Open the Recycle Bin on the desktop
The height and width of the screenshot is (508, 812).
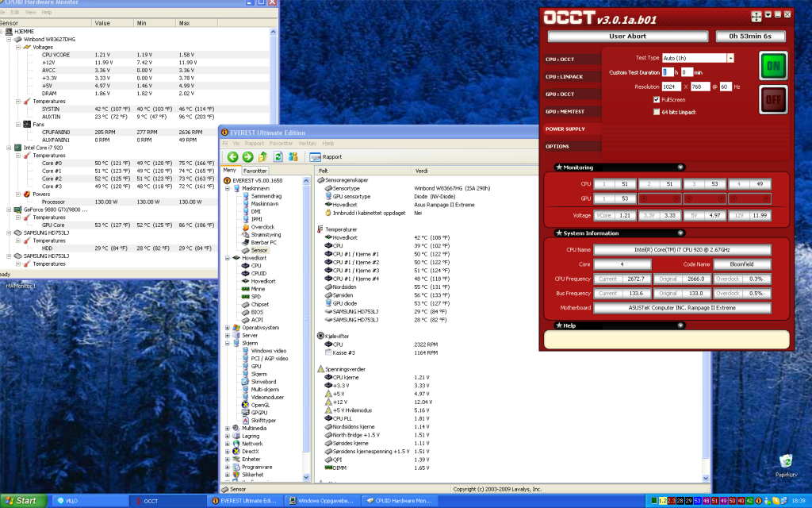[786, 460]
